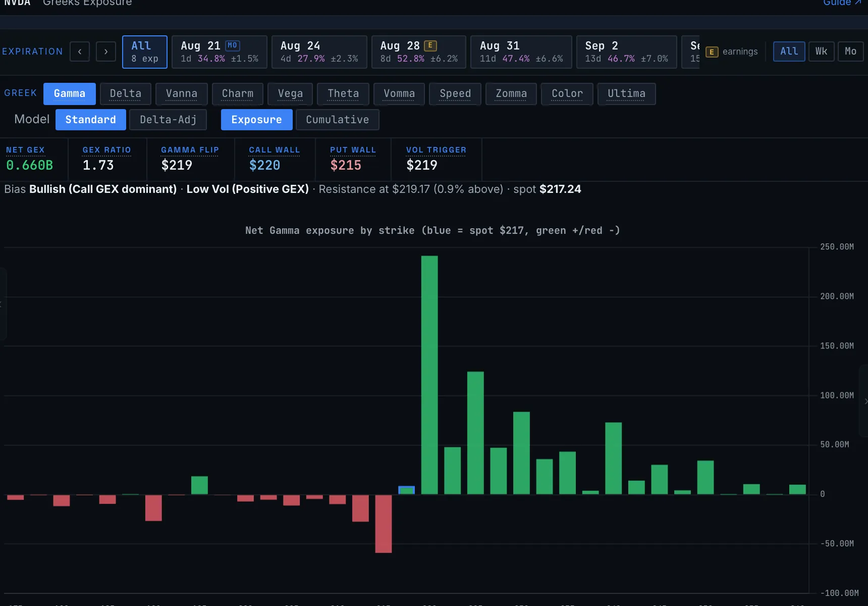Click the tallest green gamma bar
The image size is (868, 606).
coord(429,375)
